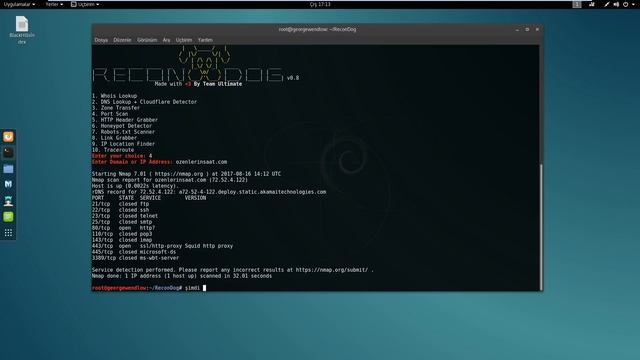The height and width of the screenshot is (360, 640).
Task: Minimize the terminal window
Action: (517, 29)
